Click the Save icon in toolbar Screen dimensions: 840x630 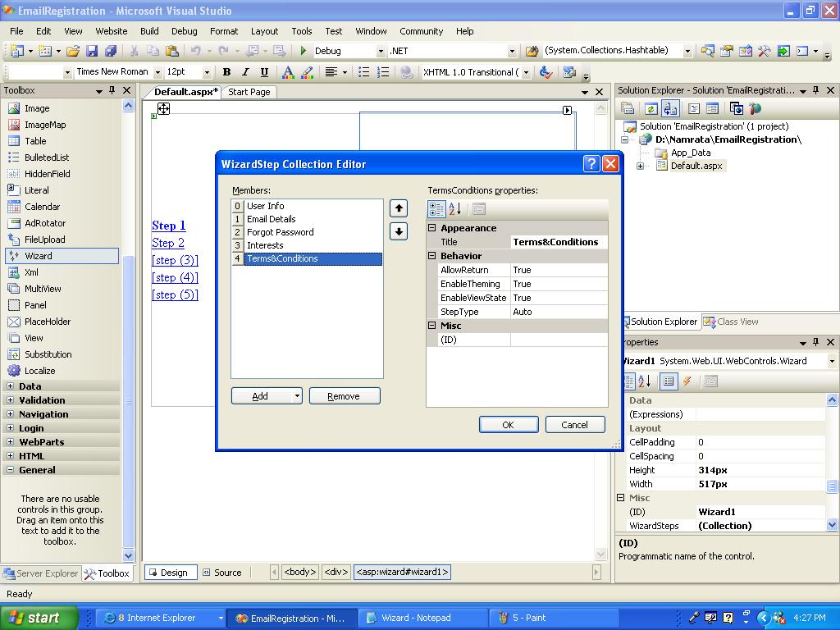pyautogui.click(x=92, y=50)
